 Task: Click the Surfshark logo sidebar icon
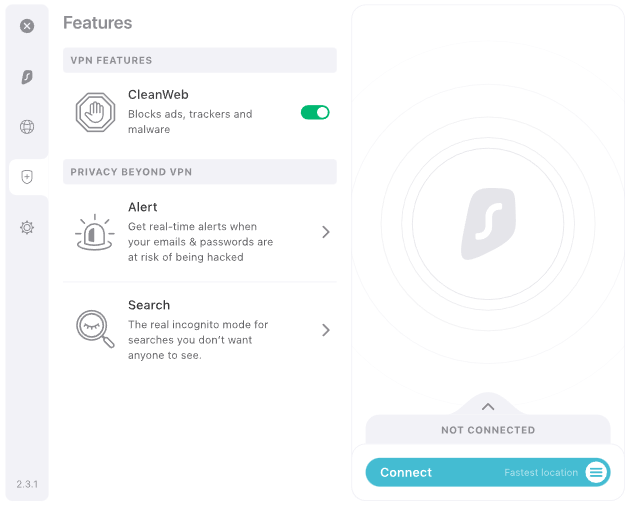(27, 76)
